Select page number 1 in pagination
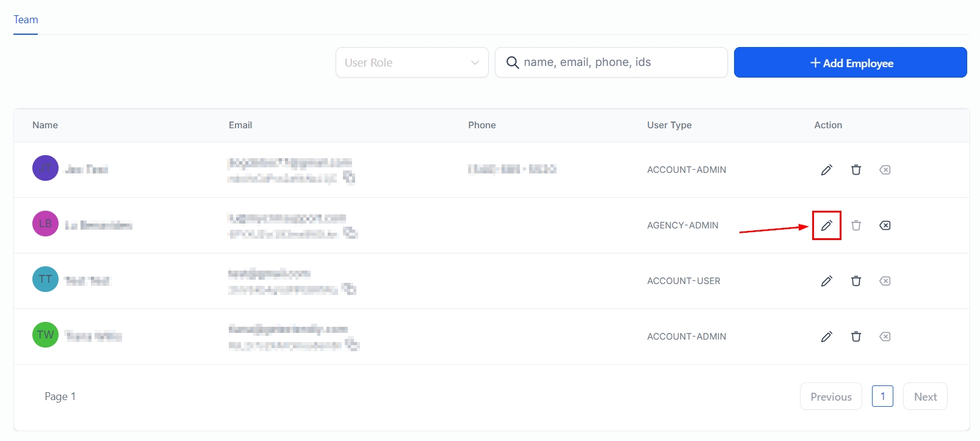980x441 pixels. point(882,396)
